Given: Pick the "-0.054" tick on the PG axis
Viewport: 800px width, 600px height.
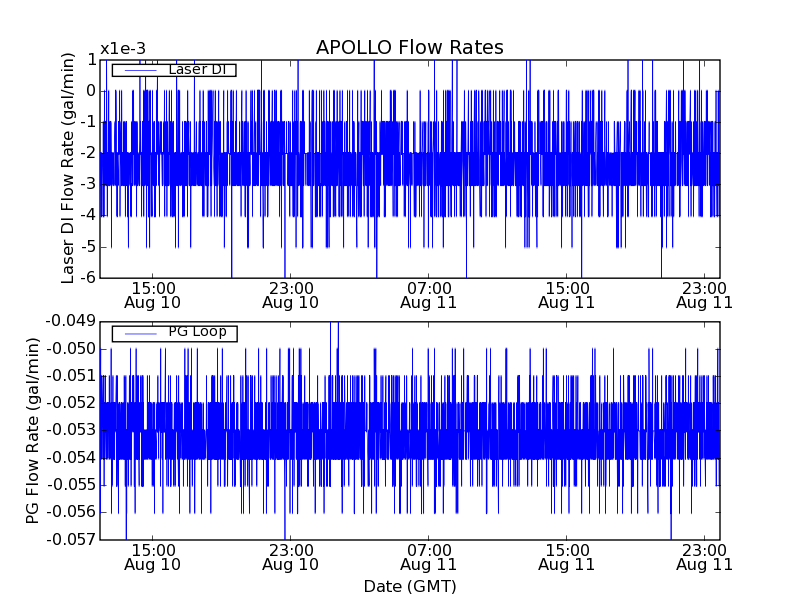Looking at the screenshot, I should coord(71,458).
